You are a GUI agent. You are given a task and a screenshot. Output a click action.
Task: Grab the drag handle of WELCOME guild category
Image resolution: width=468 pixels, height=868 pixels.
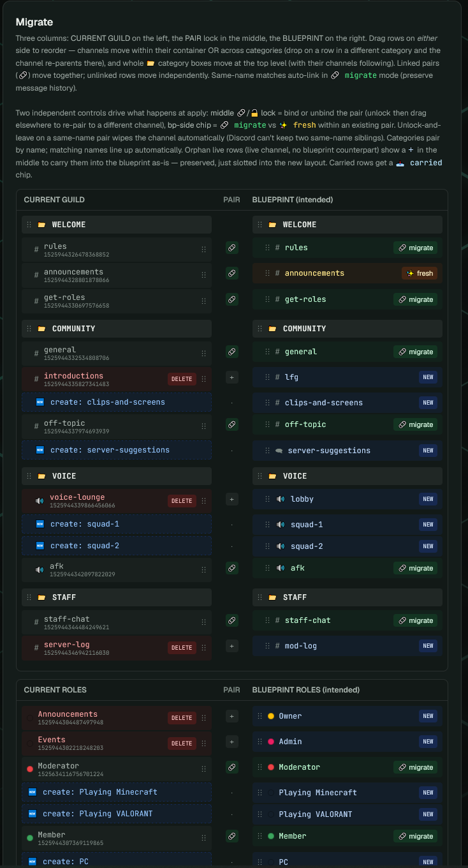pyautogui.click(x=28, y=225)
